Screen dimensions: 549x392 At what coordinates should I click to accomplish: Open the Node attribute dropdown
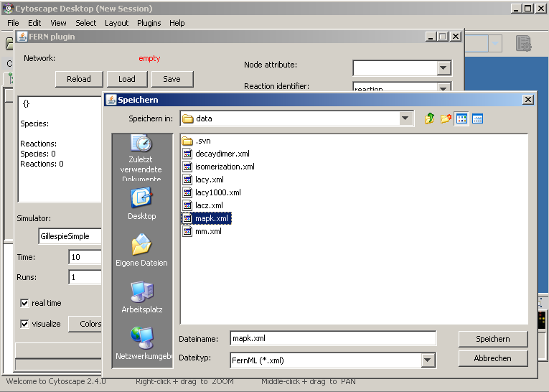pos(444,68)
